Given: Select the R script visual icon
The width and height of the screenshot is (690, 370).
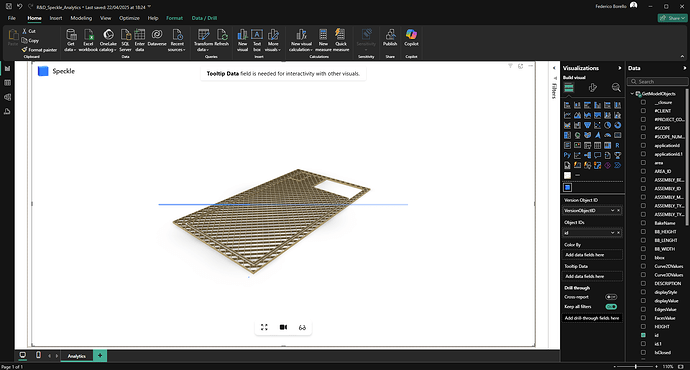Looking at the screenshot, I should (617, 145).
